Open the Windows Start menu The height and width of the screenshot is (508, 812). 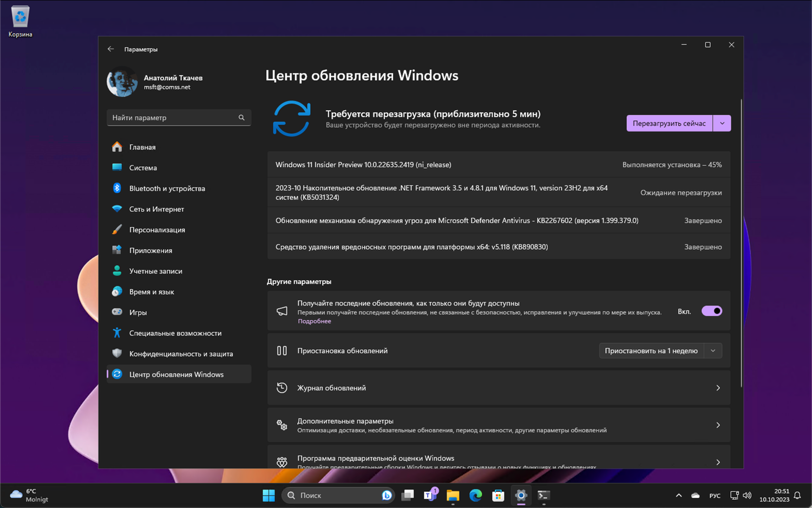pos(269,495)
